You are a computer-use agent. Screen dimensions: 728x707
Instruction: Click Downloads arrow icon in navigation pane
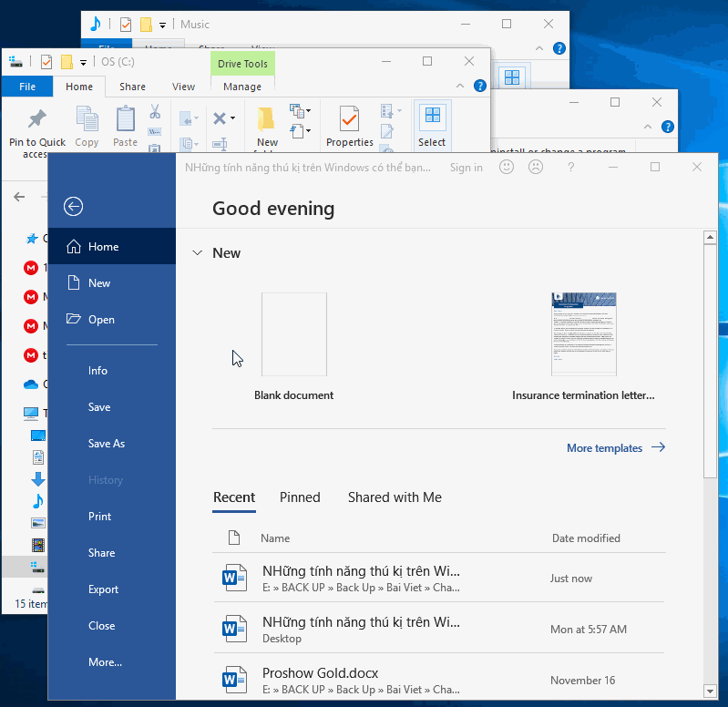[x=38, y=478]
